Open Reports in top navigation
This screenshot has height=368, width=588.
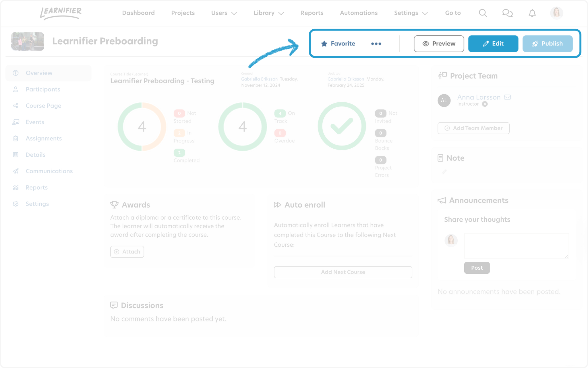(x=312, y=13)
